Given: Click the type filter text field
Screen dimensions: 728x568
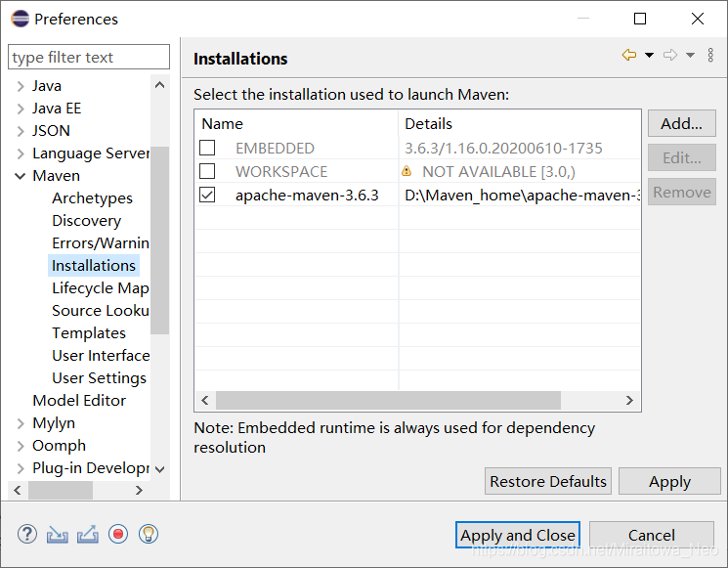Looking at the screenshot, I should click(x=89, y=57).
